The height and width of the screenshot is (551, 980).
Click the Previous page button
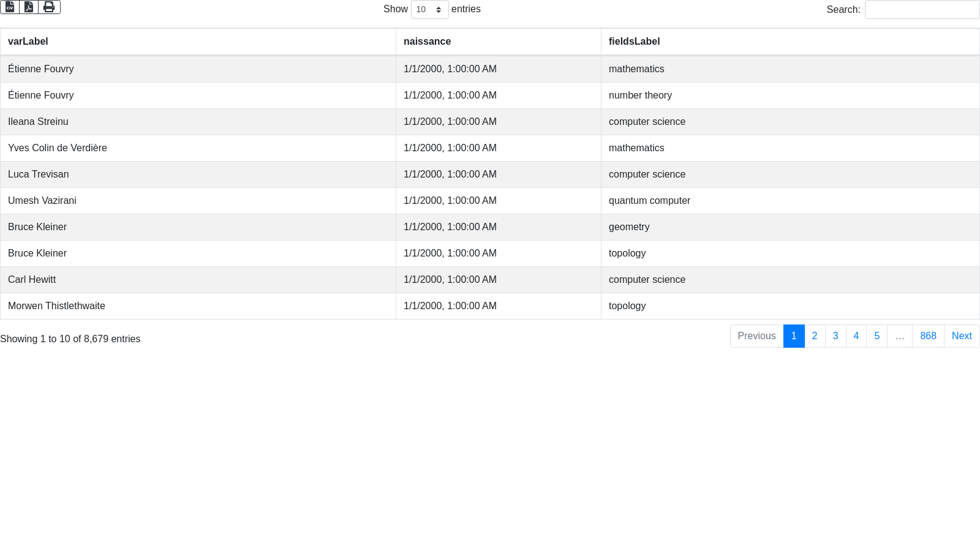tap(756, 336)
